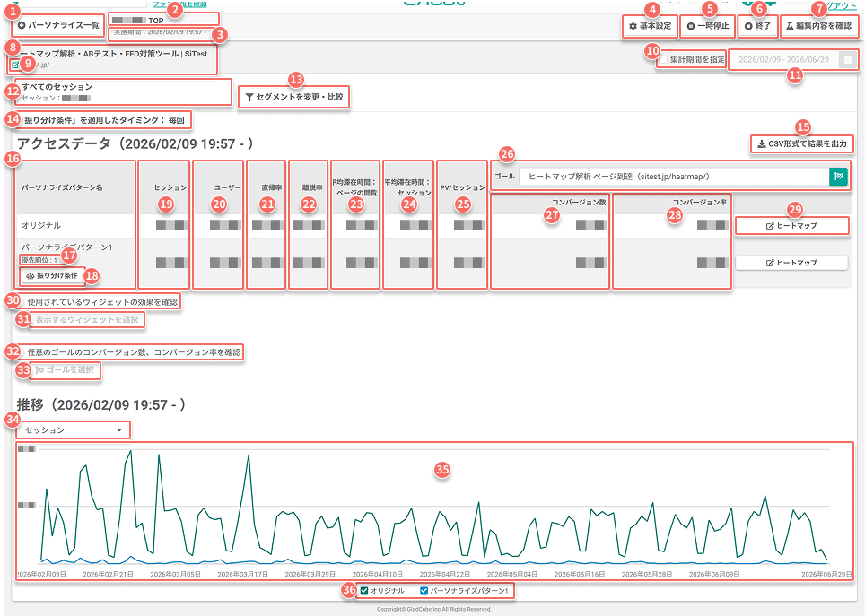Open 基本設定 settings button
Screen dimensions: 865x616
coord(650,26)
